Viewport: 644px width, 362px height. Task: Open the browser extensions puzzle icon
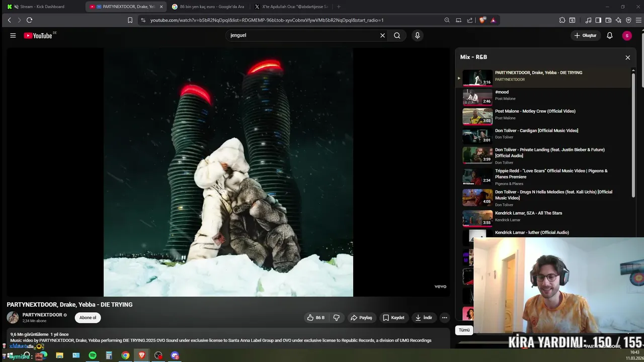point(562,20)
